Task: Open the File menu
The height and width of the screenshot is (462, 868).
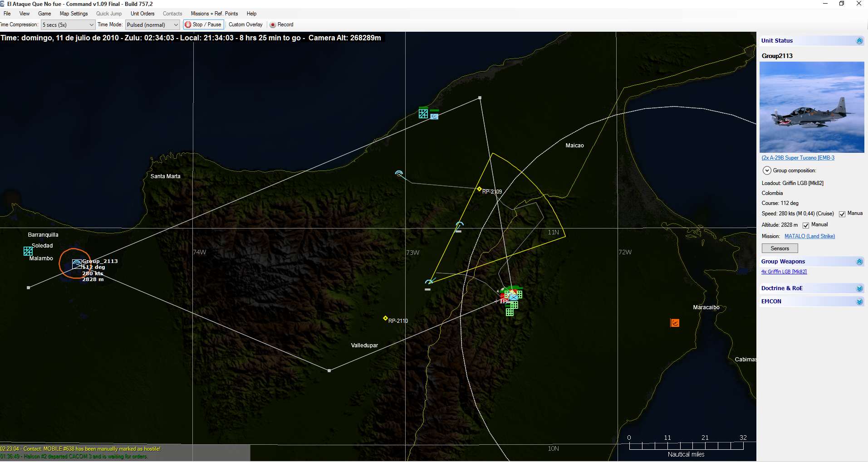Action: [7, 14]
